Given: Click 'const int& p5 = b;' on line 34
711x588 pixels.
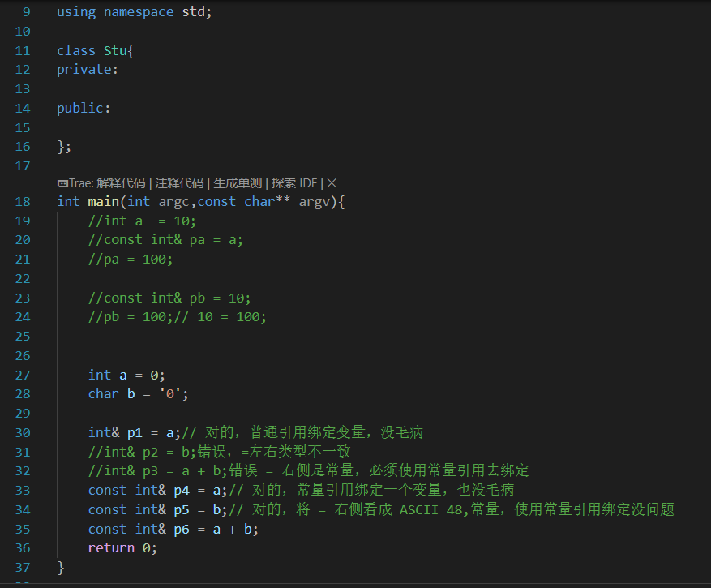Looking at the screenshot, I should pos(158,510).
